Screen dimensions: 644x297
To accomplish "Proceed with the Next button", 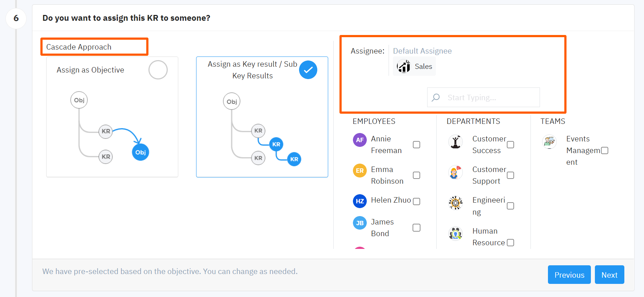I will 609,275.
